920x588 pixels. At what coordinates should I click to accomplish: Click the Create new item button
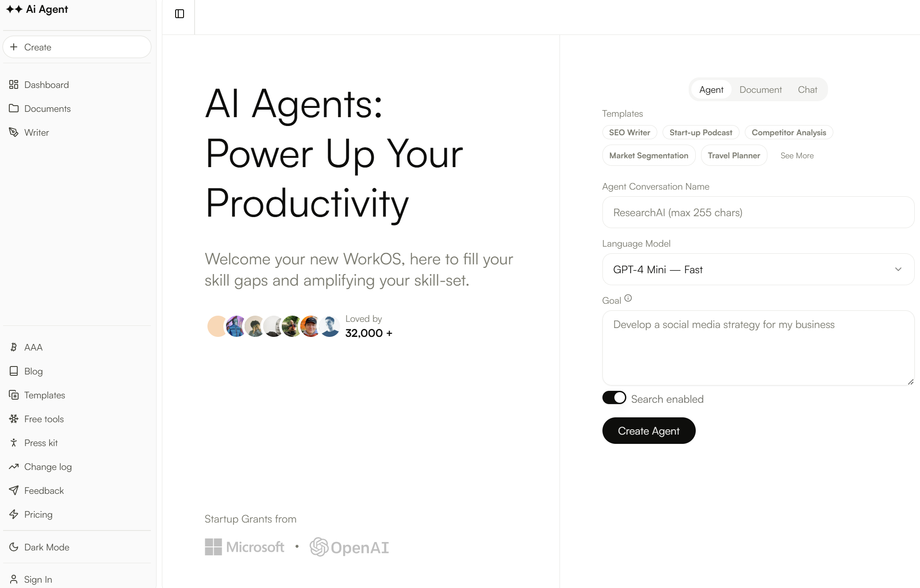tap(77, 47)
